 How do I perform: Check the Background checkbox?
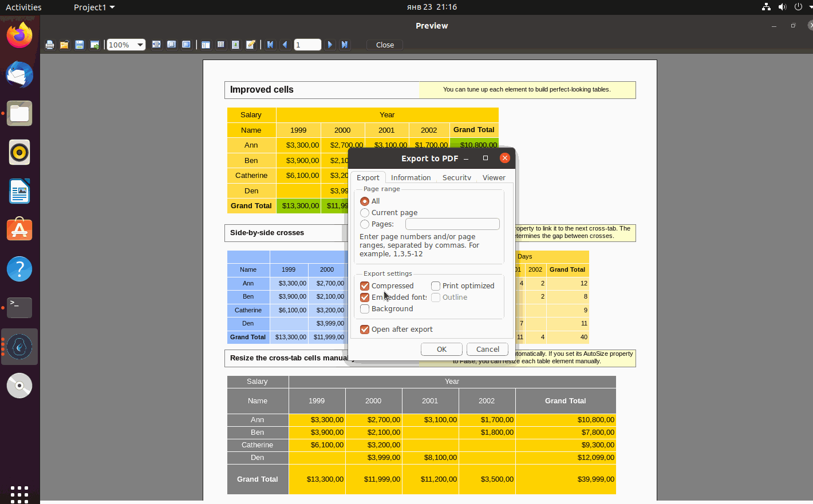click(x=365, y=309)
